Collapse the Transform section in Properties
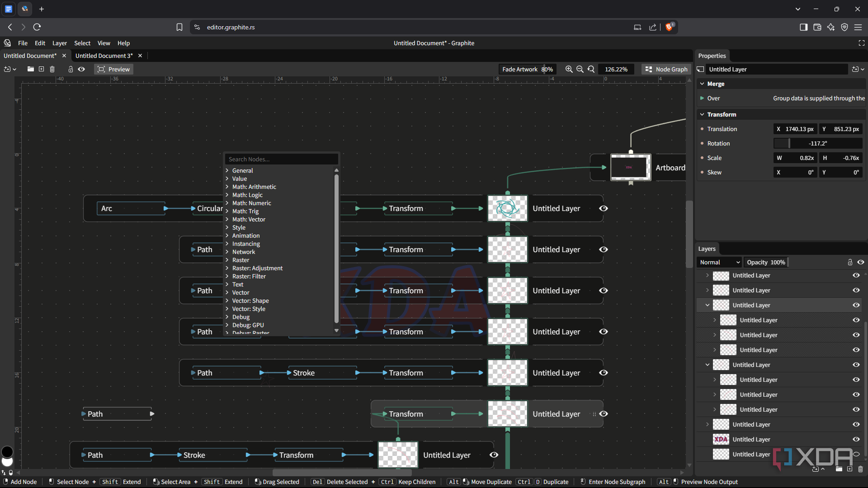 (702, 114)
